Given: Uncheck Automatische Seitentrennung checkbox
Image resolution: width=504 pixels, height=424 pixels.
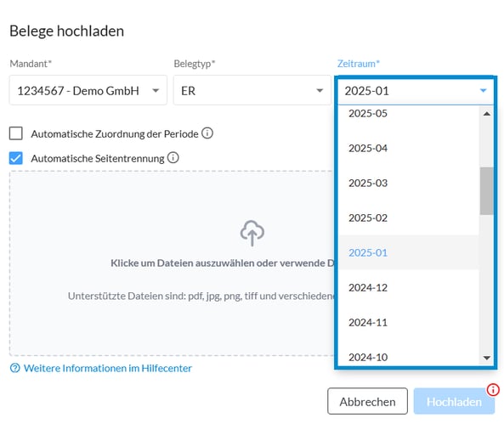Looking at the screenshot, I should [16, 158].
